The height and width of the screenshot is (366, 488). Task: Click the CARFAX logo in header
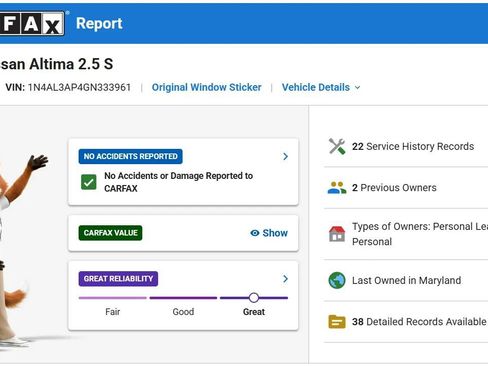click(x=32, y=23)
